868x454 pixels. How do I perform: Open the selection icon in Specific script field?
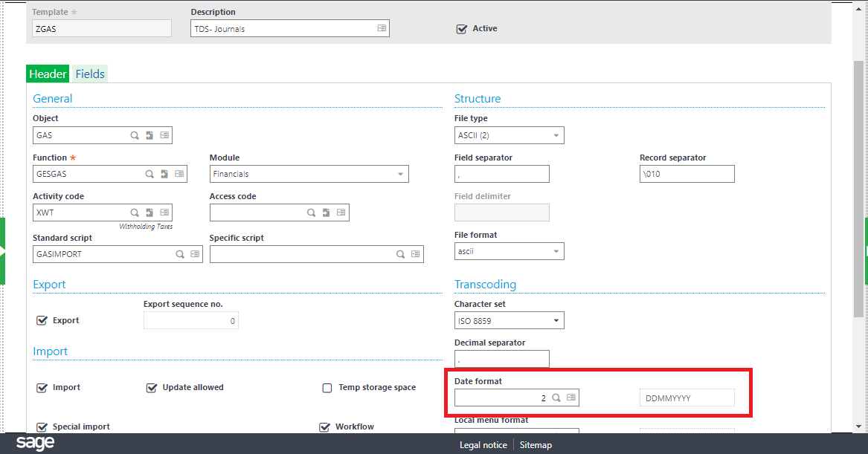coord(416,254)
